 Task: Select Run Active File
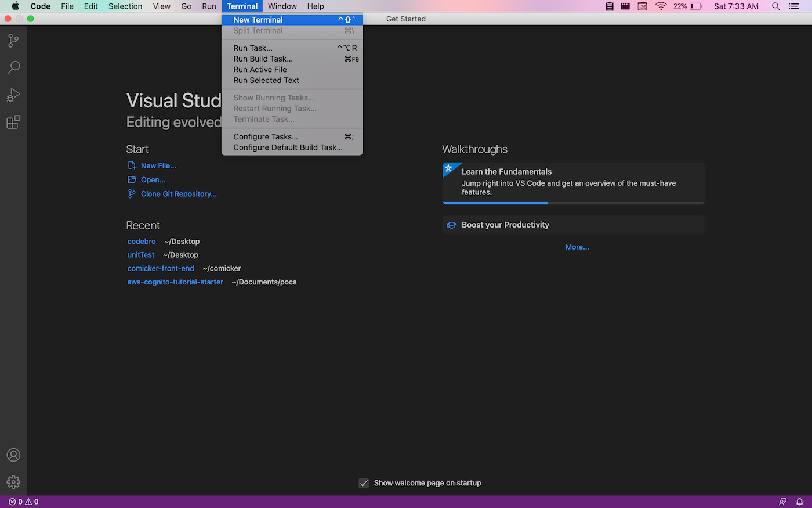tap(292, 70)
